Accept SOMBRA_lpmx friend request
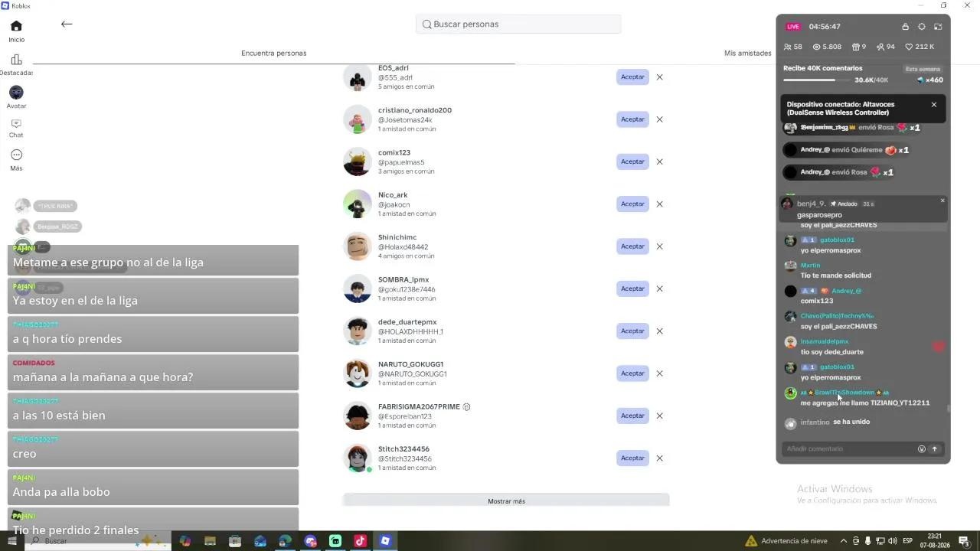 632,289
